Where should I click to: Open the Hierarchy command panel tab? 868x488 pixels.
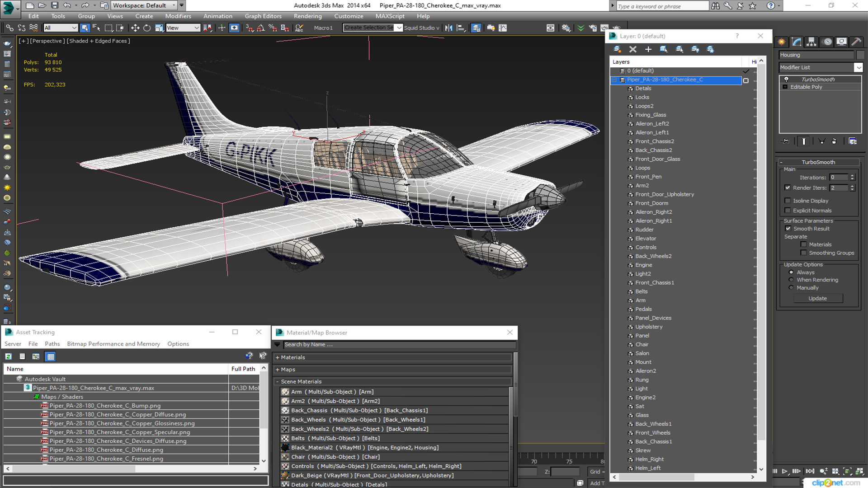811,42
